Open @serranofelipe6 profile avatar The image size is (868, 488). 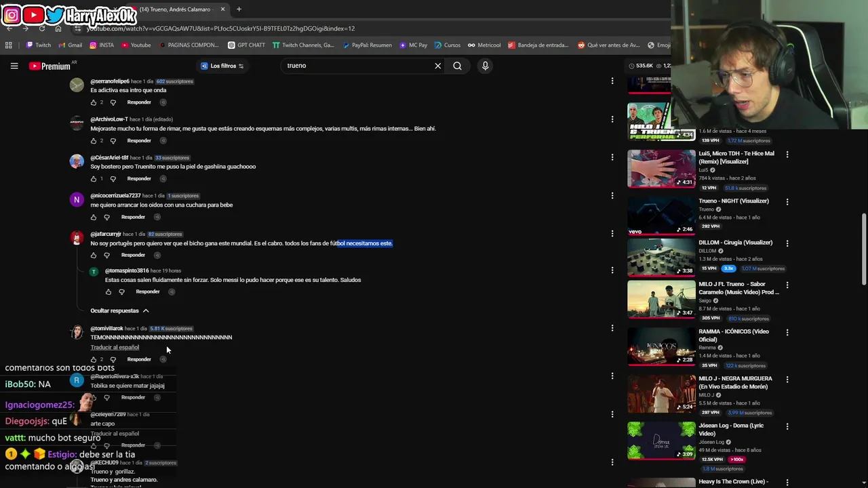pyautogui.click(x=77, y=85)
